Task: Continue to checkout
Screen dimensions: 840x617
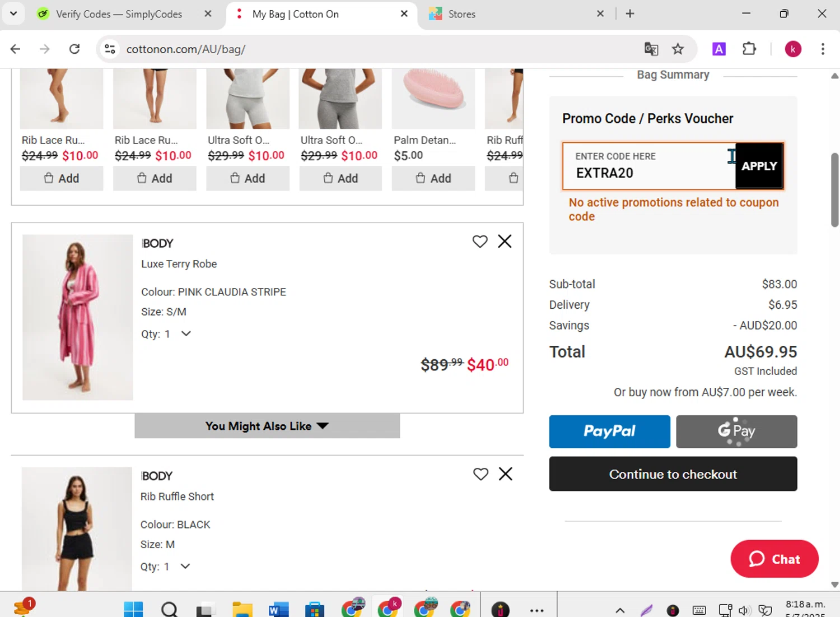Action: (x=673, y=474)
